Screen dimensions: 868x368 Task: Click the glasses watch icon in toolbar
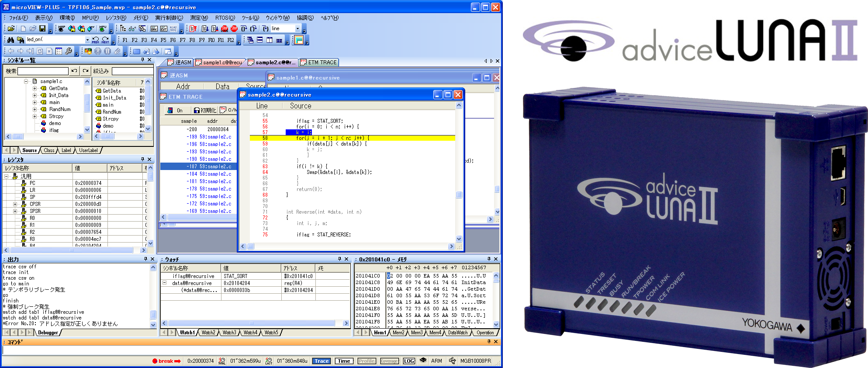(x=132, y=28)
